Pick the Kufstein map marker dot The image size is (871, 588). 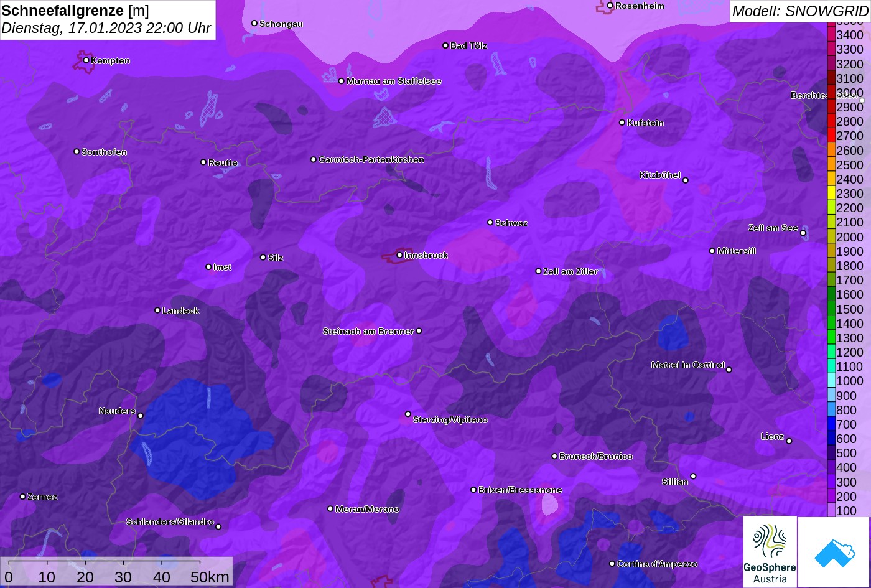(622, 123)
